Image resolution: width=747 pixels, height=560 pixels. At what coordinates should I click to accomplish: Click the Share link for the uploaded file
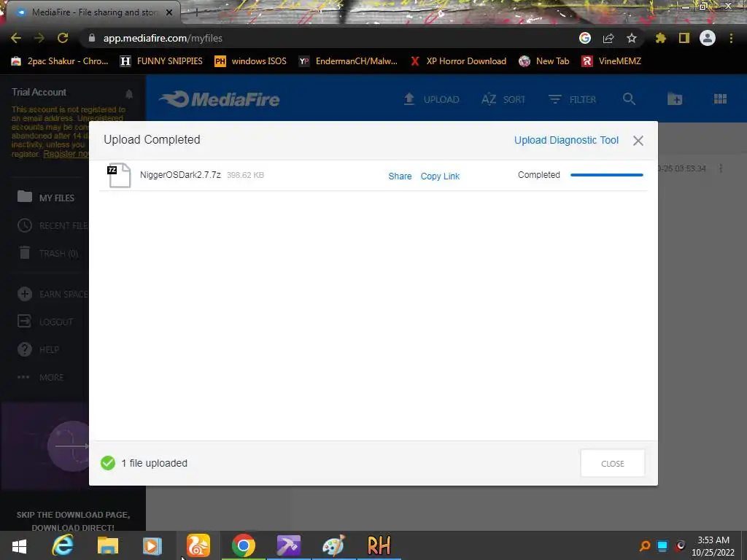(400, 176)
